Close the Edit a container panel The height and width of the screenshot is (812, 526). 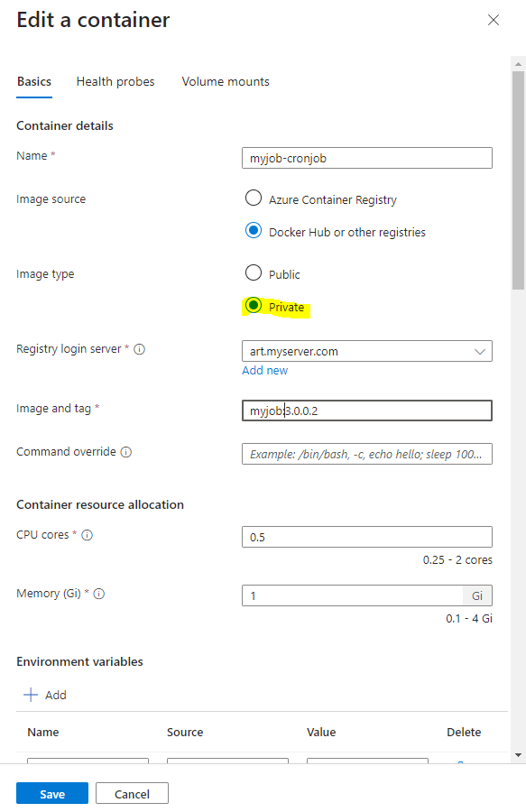click(494, 20)
